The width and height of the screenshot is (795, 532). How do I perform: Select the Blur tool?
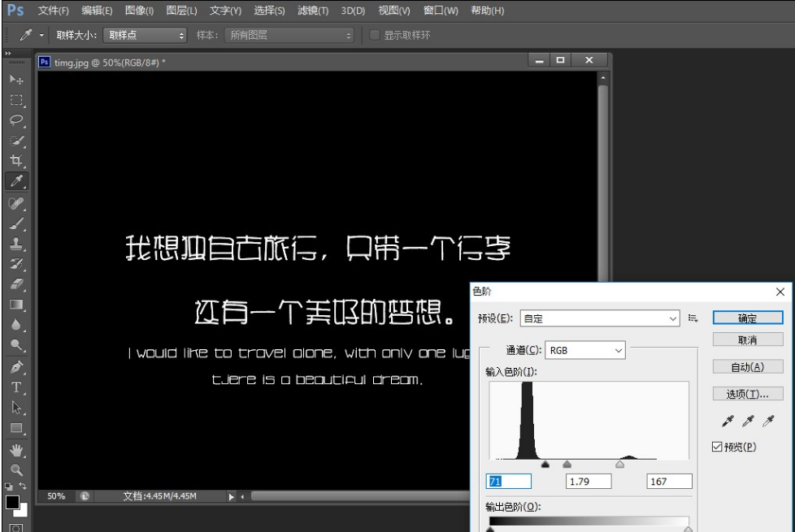(x=16, y=325)
